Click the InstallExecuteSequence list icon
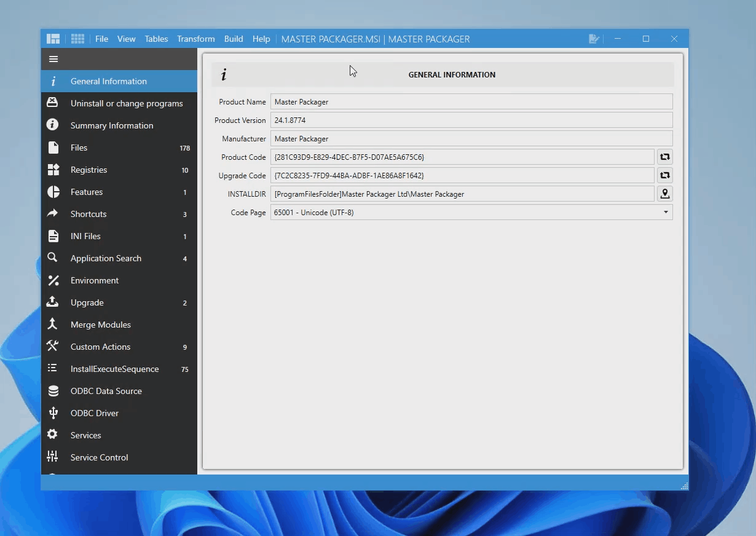The width and height of the screenshot is (756, 536). coord(53,368)
